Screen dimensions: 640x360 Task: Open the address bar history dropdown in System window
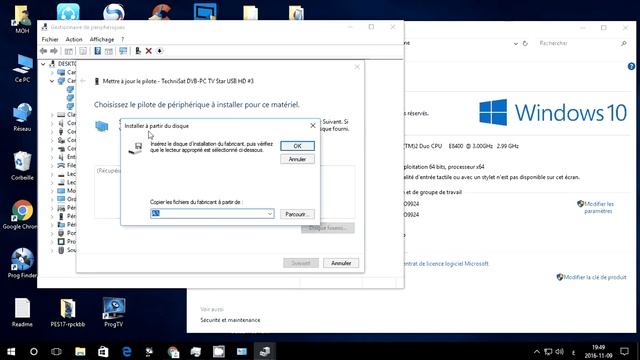pyautogui.click(x=516, y=43)
